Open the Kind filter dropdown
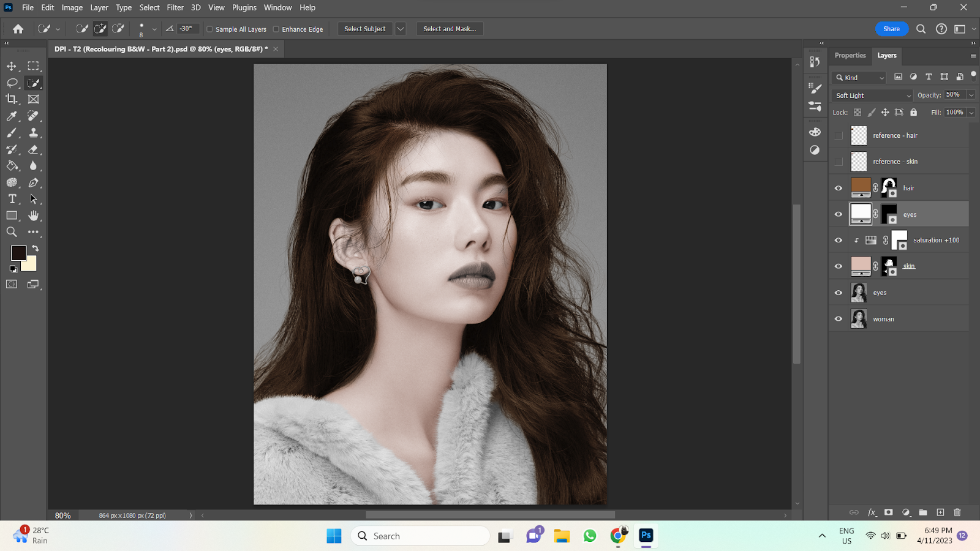 [x=859, y=78]
